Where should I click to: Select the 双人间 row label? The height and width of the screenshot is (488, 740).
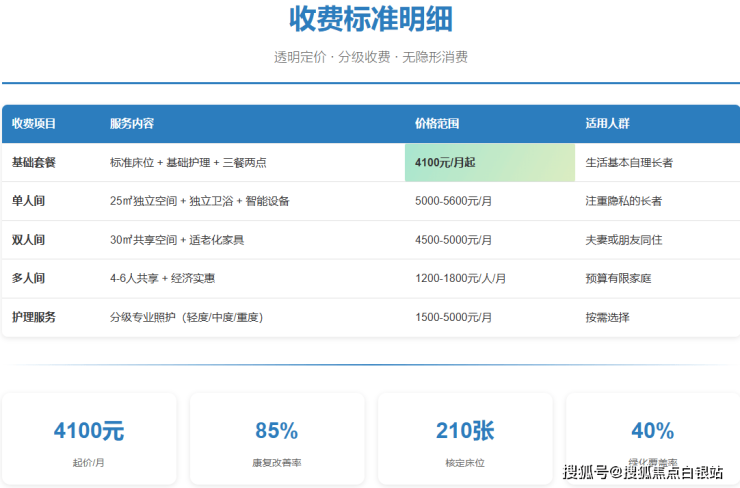click(28, 240)
